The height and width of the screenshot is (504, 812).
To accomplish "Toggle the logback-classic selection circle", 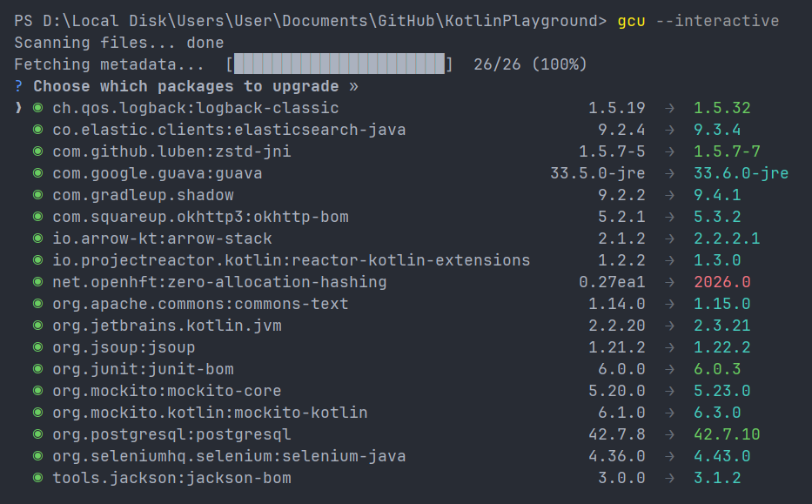I will [x=37, y=108].
